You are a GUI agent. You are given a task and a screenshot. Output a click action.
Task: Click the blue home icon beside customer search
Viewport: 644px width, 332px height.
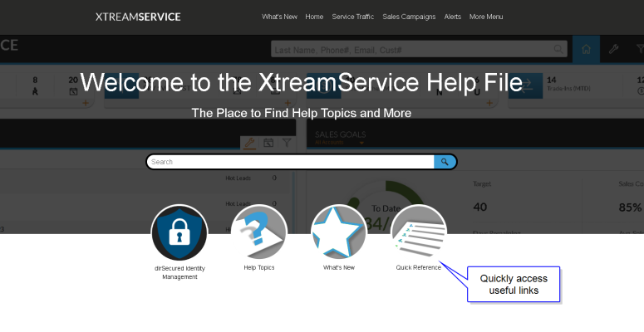pyautogui.click(x=587, y=49)
